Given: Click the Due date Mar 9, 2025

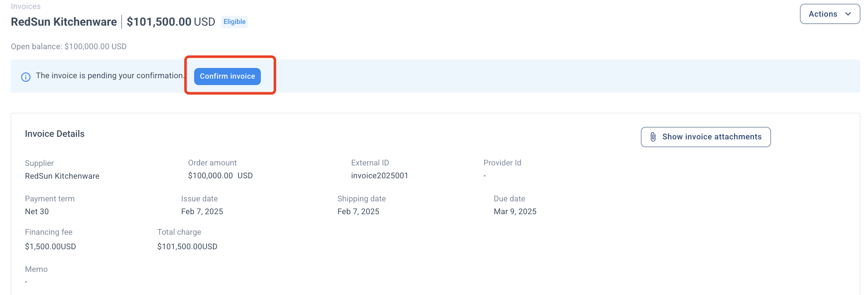Looking at the screenshot, I should point(515,212).
